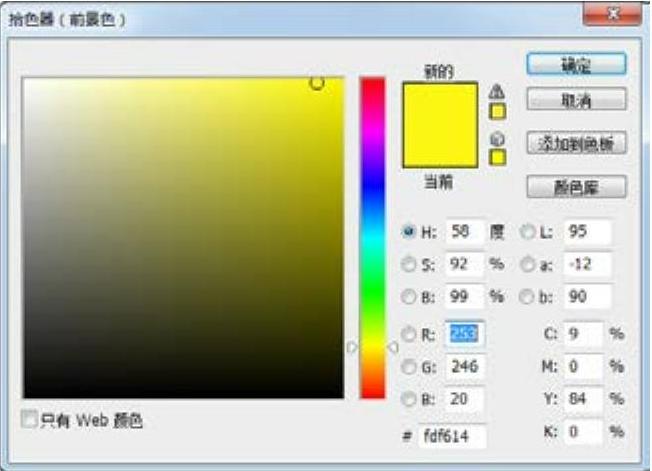Select the H hue radio button
The width and height of the screenshot is (652, 471).
click(x=408, y=232)
